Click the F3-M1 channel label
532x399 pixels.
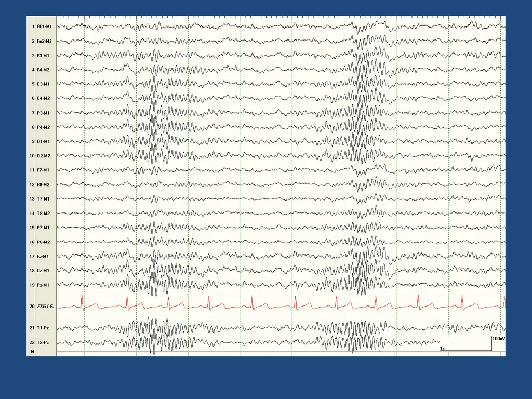click(44, 55)
